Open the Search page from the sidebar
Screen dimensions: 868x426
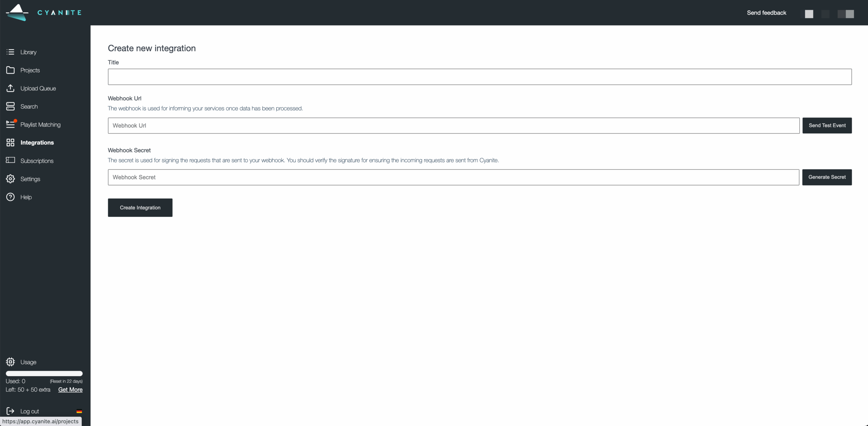pyautogui.click(x=28, y=106)
